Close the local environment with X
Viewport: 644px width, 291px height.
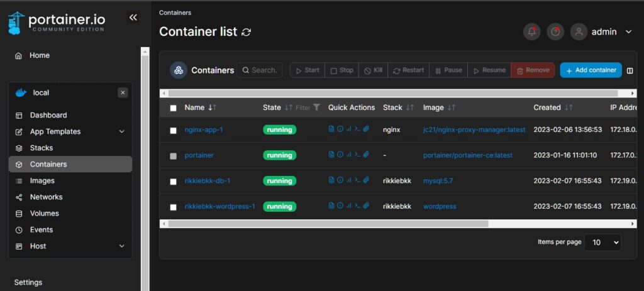tap(123, 93)
